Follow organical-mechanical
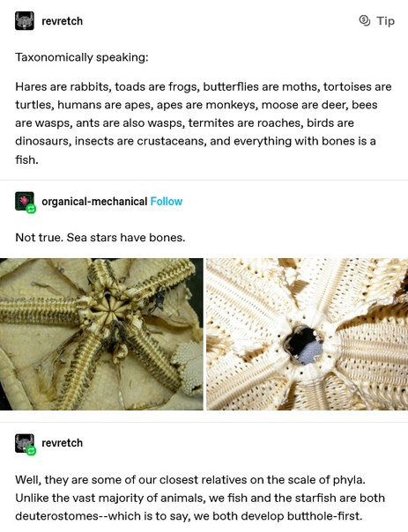408x532 pixels. pyautogui.click(x=167, y=202)
